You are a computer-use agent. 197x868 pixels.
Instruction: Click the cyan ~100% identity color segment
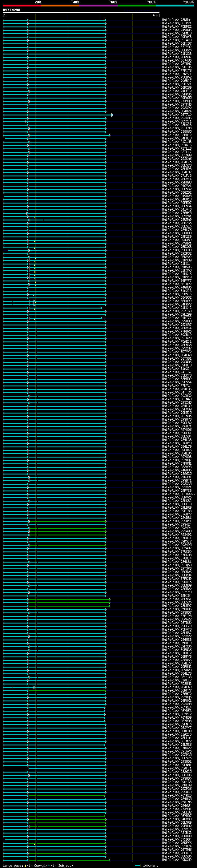pos(175,6)
